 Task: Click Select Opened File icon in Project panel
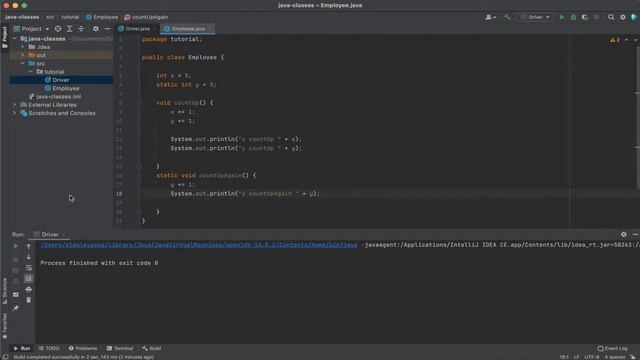pos(58,29)
